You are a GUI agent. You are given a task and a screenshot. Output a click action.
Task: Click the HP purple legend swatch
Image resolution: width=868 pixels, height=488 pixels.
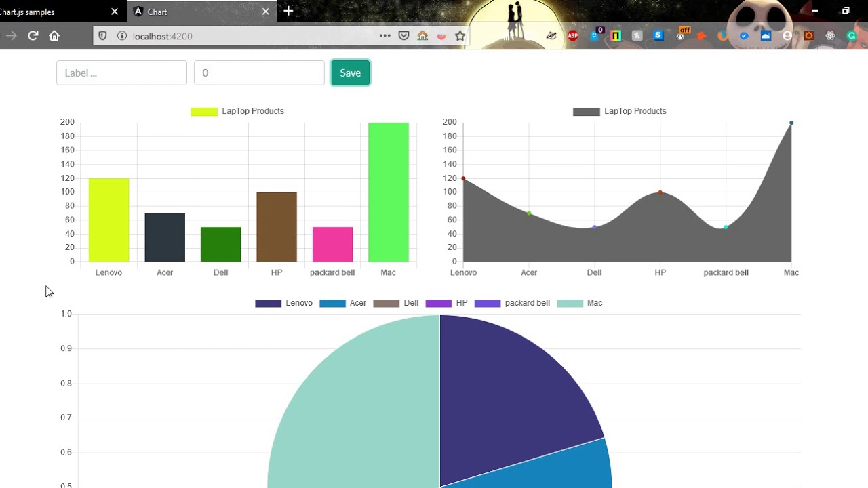pyautogui.click(x=438, y=303)
